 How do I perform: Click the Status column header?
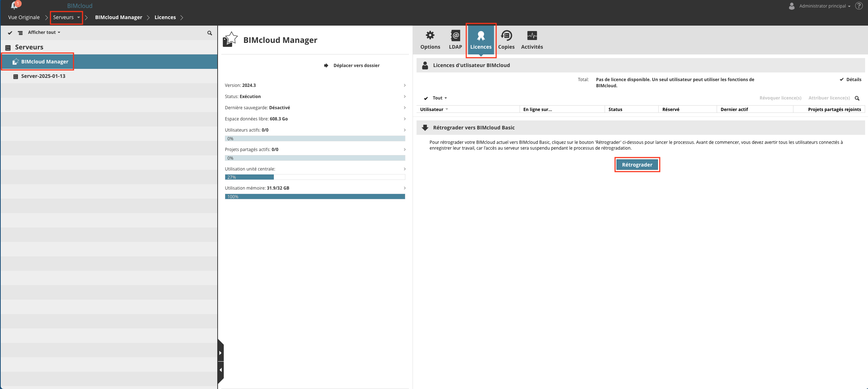[x=632, y=109]
